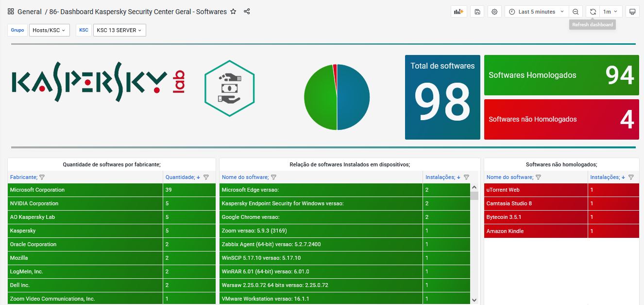Select the Kaspersky Endpoint Security for Windows row
The width and height of the screenshot is (644, 305).
pos(345,203)
